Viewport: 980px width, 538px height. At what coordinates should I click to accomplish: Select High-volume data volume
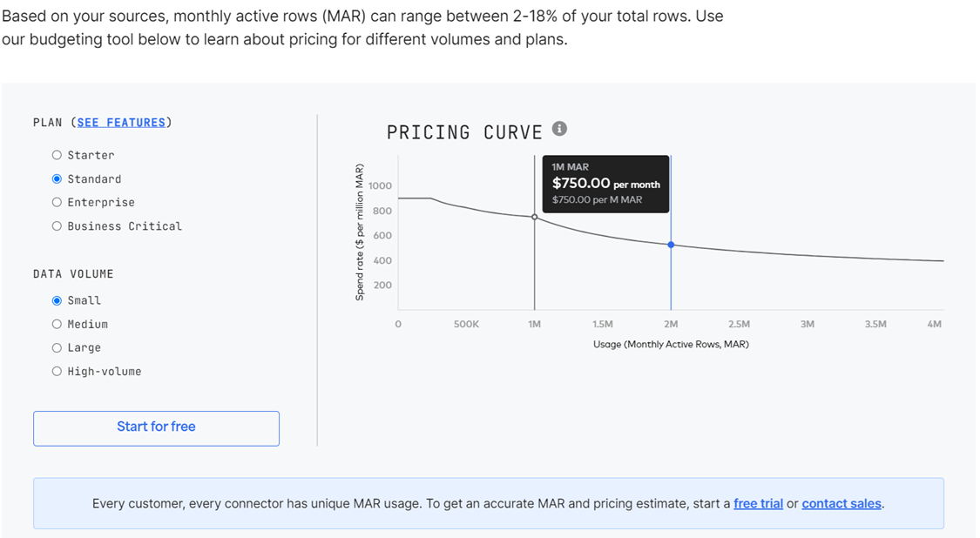(x=57, y=371)
